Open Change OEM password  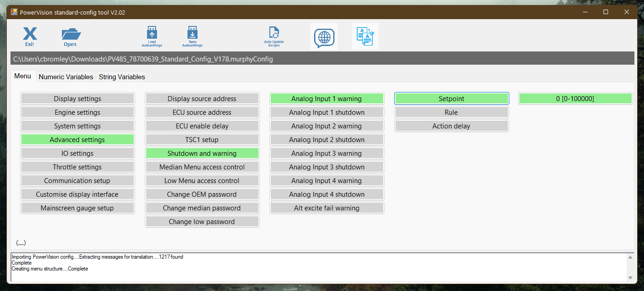(202, 194)
